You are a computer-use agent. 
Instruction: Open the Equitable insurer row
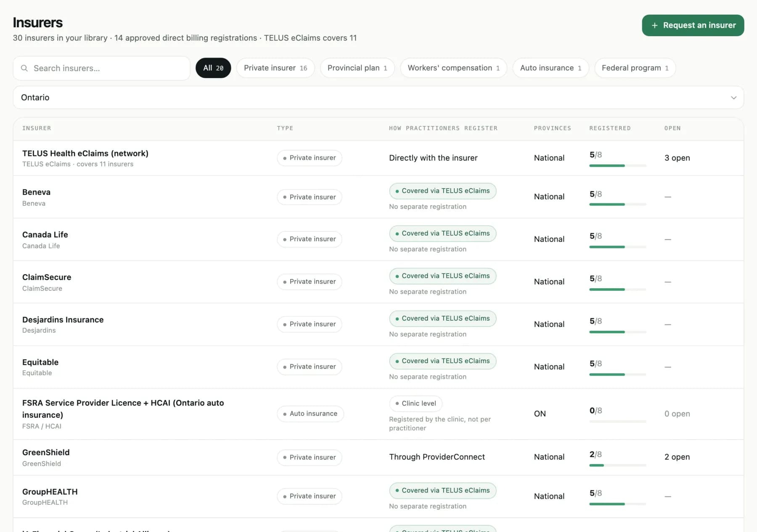click(x=378, y=367)
